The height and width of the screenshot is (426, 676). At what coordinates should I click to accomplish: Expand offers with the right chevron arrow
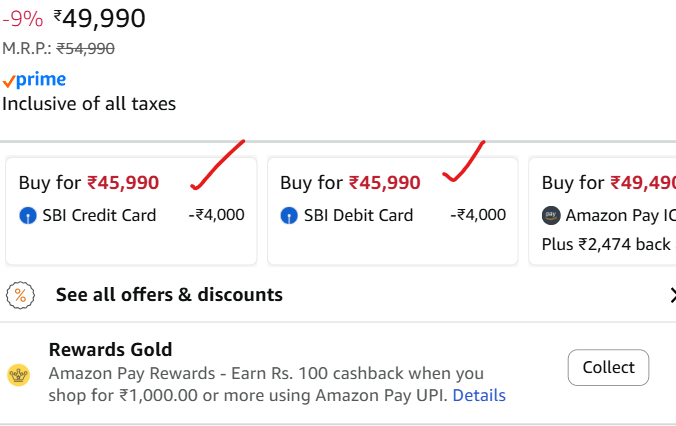pos(671,295)
